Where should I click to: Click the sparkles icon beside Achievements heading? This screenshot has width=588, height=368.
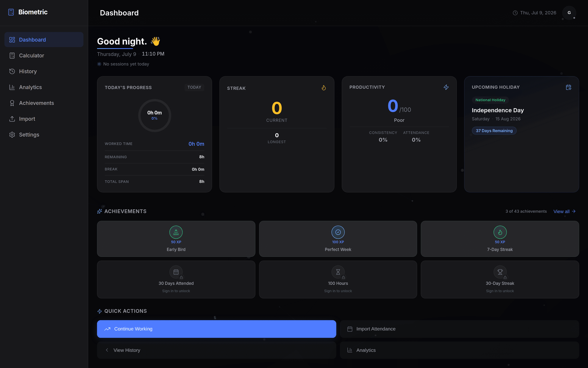pos(100,211)
